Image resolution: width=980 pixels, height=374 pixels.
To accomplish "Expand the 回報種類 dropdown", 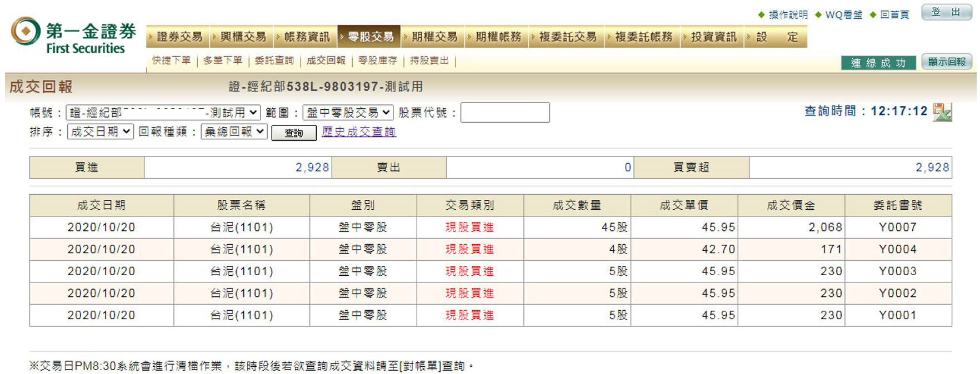I will pyautogui.click(x=234, y=132).
